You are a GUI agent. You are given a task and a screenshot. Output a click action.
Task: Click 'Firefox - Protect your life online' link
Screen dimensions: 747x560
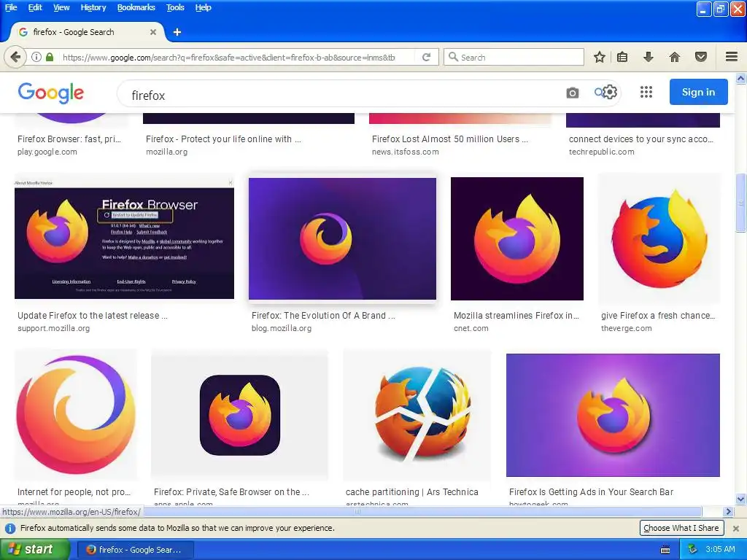click(223, 139)
